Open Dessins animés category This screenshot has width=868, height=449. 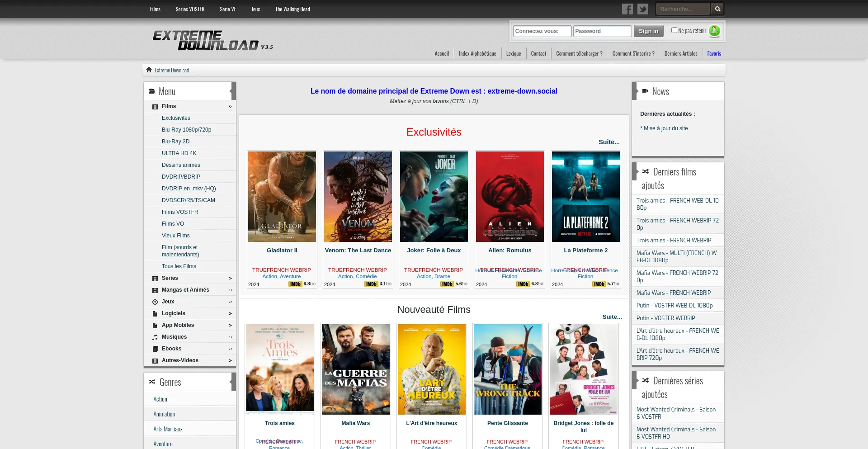click(181, 165)
